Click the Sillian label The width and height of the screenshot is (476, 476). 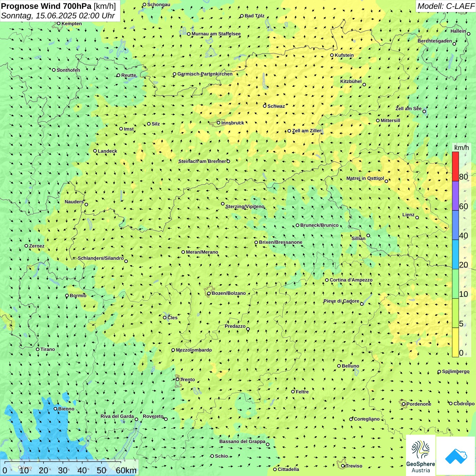pyautogui.click(x=358, y=238)
